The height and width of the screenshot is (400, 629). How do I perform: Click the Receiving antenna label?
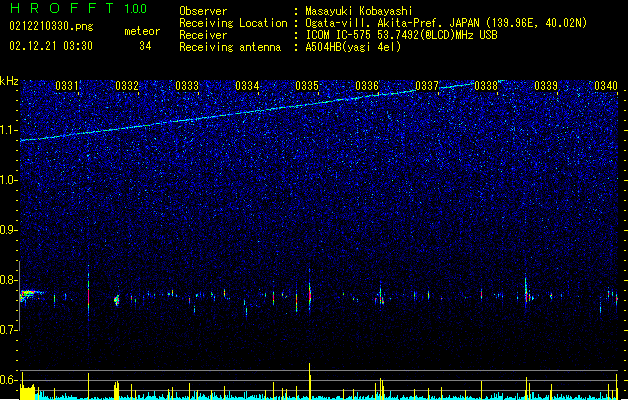click(x=230, y=47)
